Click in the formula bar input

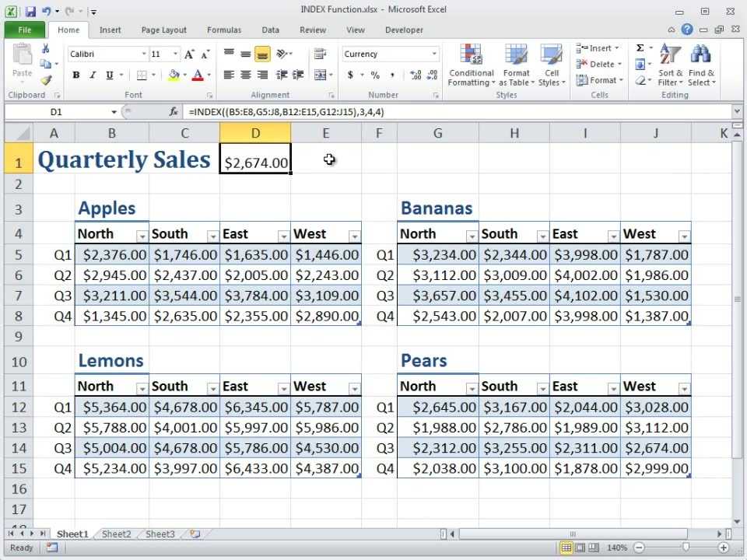458,112
